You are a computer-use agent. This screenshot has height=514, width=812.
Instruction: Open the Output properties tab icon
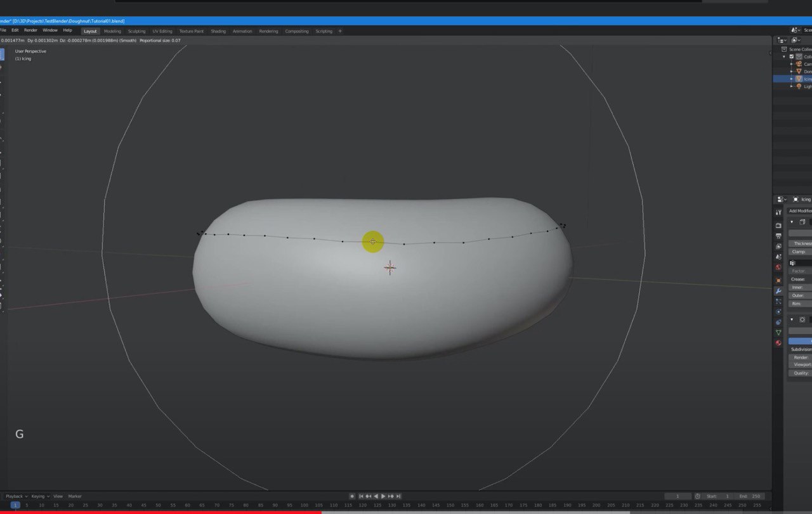(778, 236)
